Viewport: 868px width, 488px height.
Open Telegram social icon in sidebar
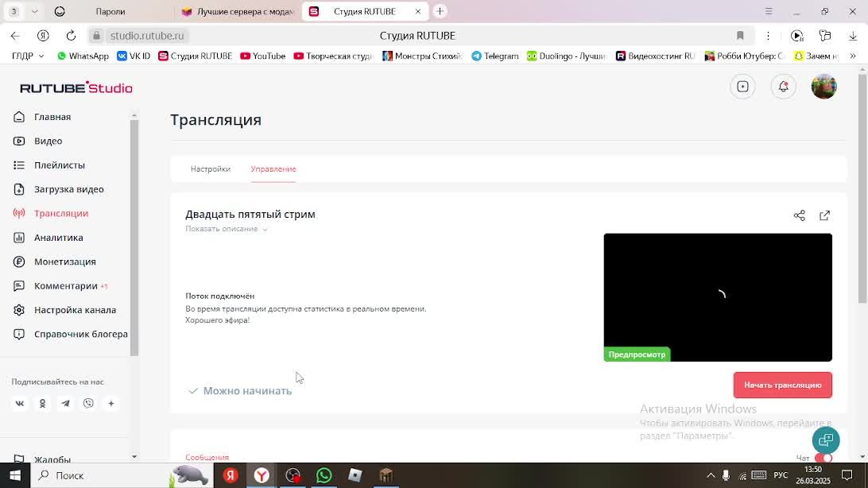click(65, 403)
